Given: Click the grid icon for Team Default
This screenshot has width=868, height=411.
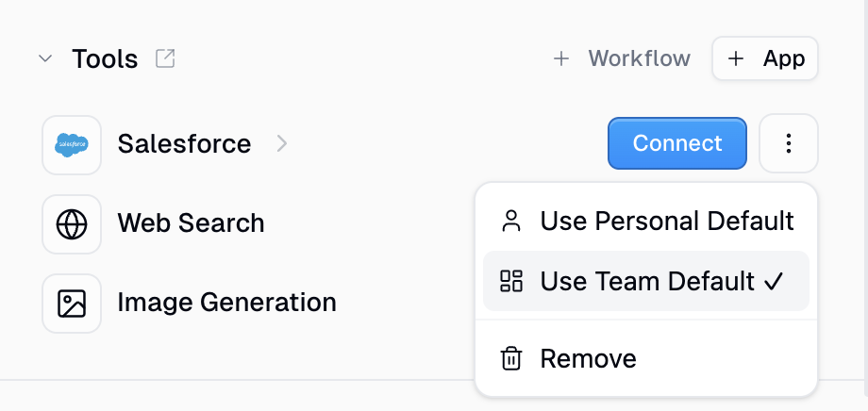Looking at the screenshot, I should pos(511,281).
